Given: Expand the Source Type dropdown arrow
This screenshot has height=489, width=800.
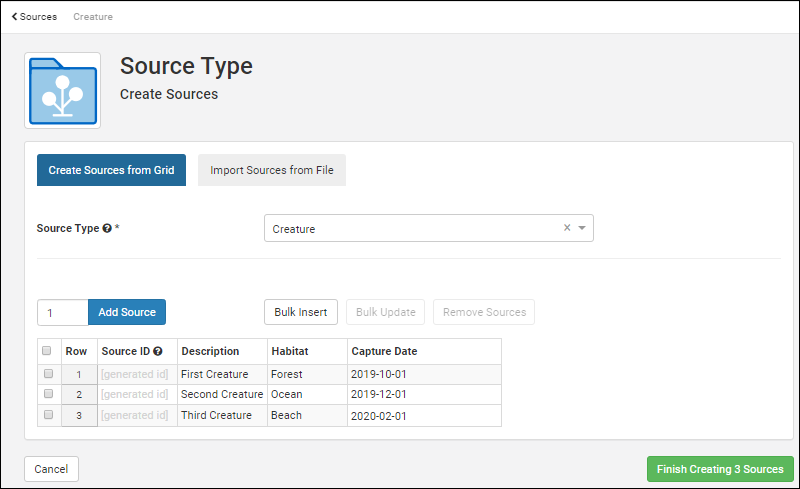Looking at the screenshot, I should 582,228.
